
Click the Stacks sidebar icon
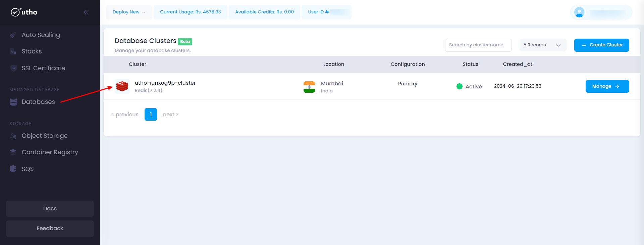[13, 51]
